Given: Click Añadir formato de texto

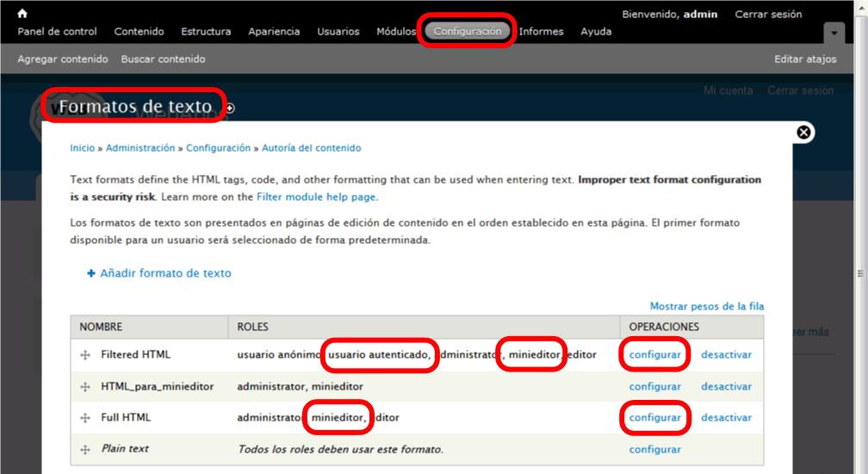Looking at the screenshot, I should 165,273.
